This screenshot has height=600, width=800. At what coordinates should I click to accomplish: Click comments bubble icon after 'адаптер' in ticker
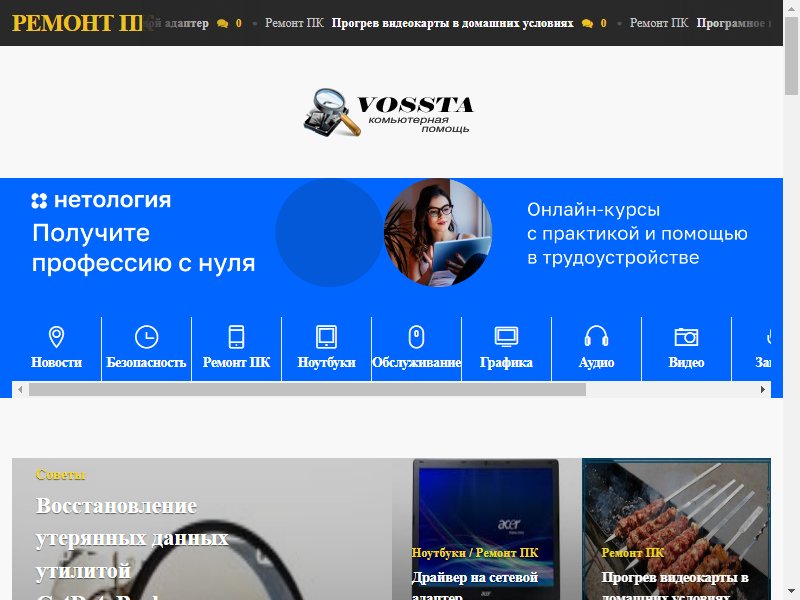(x=222, y=23)
